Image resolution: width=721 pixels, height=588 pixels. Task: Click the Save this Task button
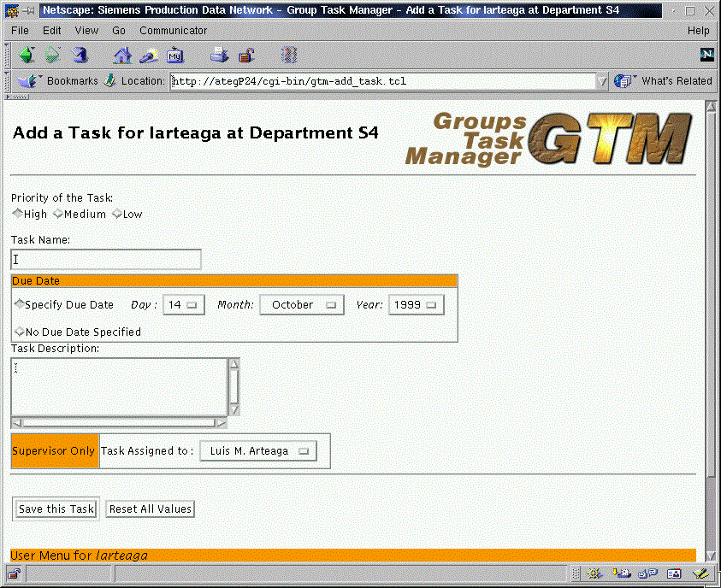pyautogui.click(x=56, y=509)
